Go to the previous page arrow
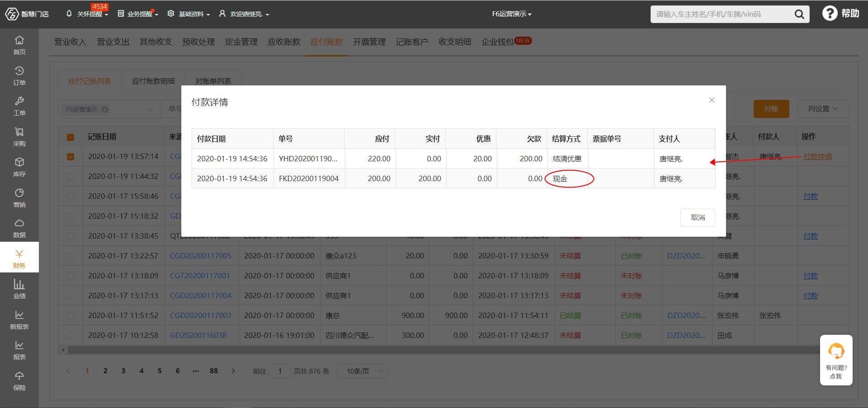 (x=68, y=371)
